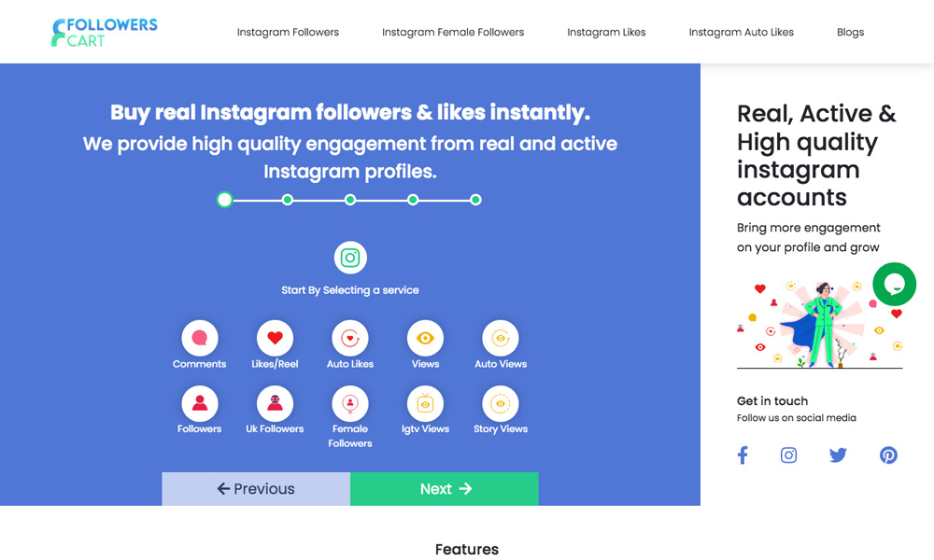Go to Instagram Followers menu item
The width and height of the screenshot is (934, 560).
pyautogui.click(x=288, y=32)
